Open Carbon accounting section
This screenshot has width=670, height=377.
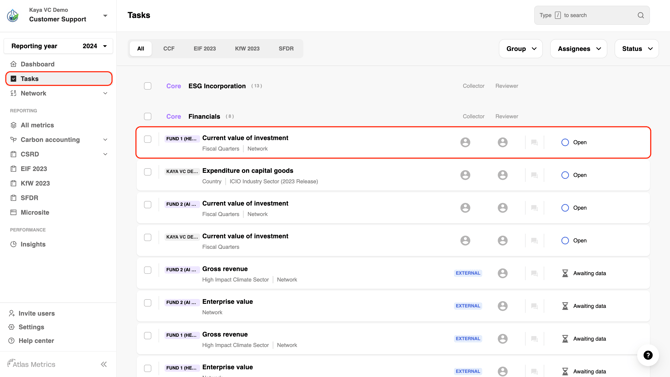coord(50,140)
